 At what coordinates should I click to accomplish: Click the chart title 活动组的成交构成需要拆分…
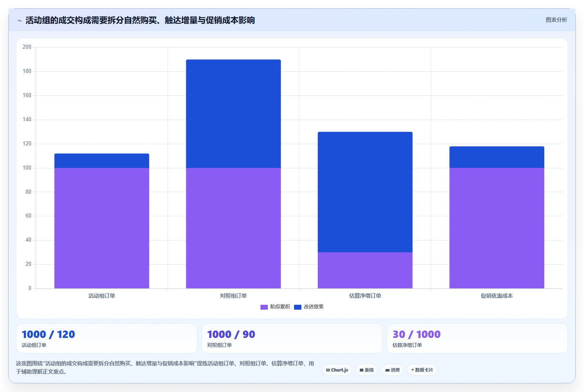(x=140, y=20)
